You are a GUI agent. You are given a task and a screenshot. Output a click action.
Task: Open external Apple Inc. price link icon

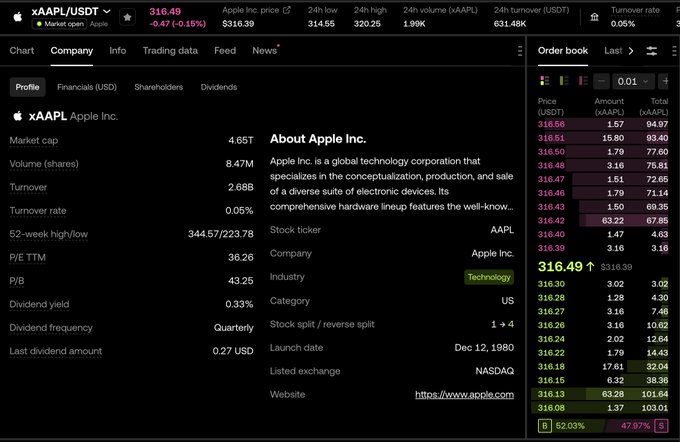point(287,10)
